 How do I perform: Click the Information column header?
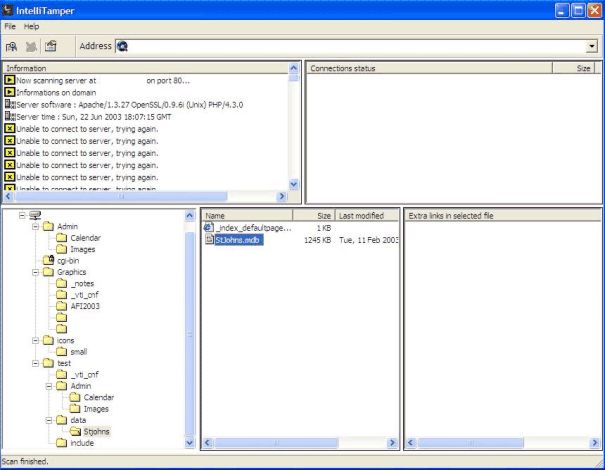pyautogui.click(x=146, y=68)
